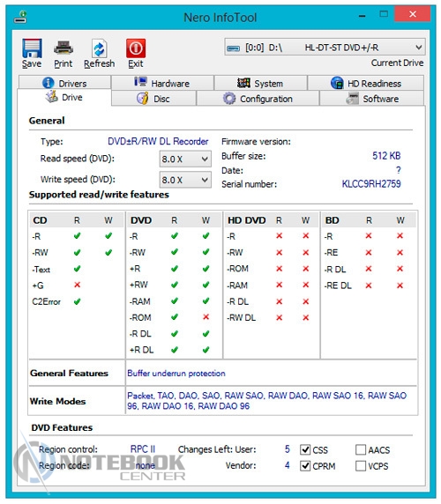
Task: Enable the VCPS checkbox
Action: [361, 465]
